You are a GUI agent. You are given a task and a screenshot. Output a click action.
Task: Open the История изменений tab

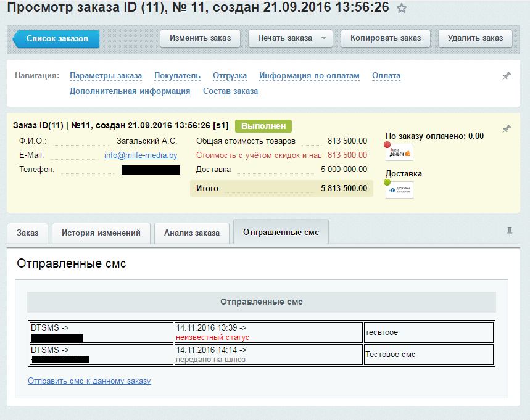pos(101,233)
